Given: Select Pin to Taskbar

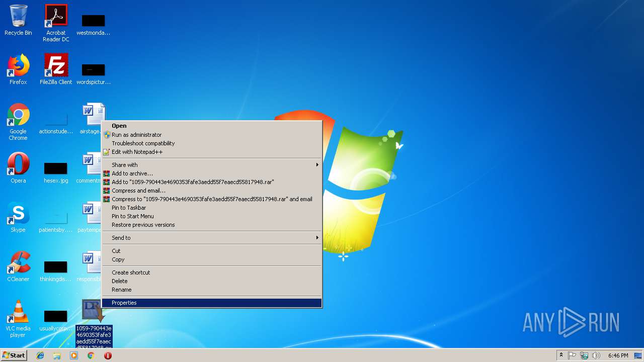Looking at the screenshot, I should point(212,208).
